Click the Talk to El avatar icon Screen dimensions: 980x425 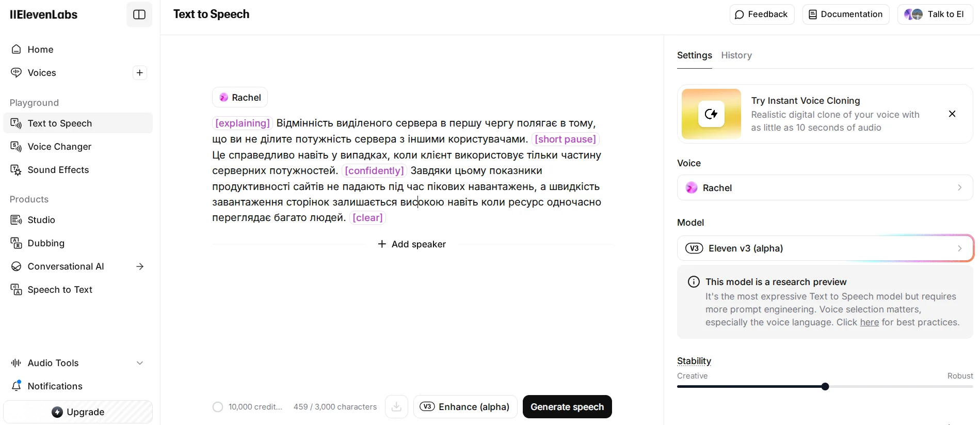click(913, 14)
